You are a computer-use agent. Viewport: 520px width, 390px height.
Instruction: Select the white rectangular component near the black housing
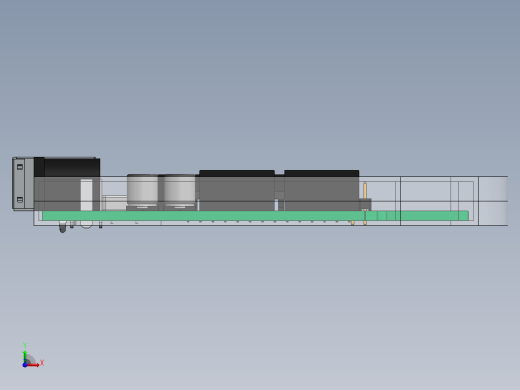86,195
